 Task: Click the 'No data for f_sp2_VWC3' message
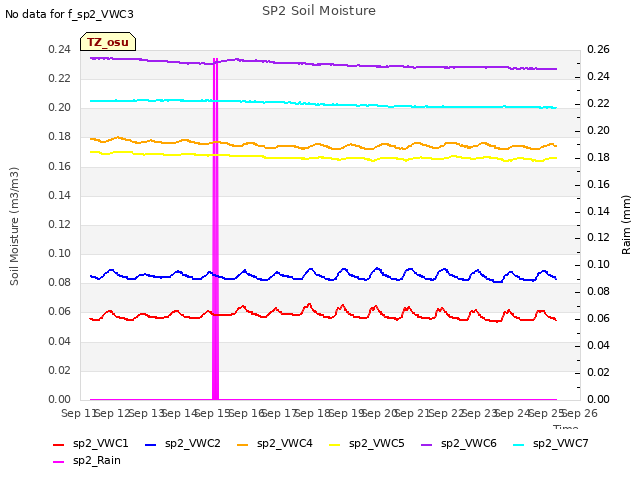(x=69, y=14)
